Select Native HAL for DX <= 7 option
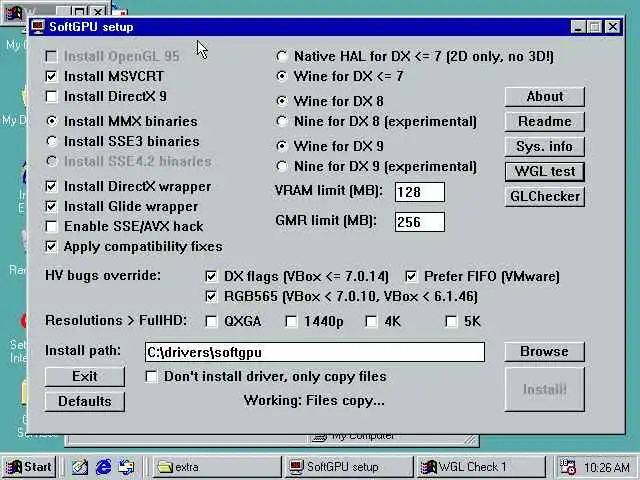 coord(282,56)
